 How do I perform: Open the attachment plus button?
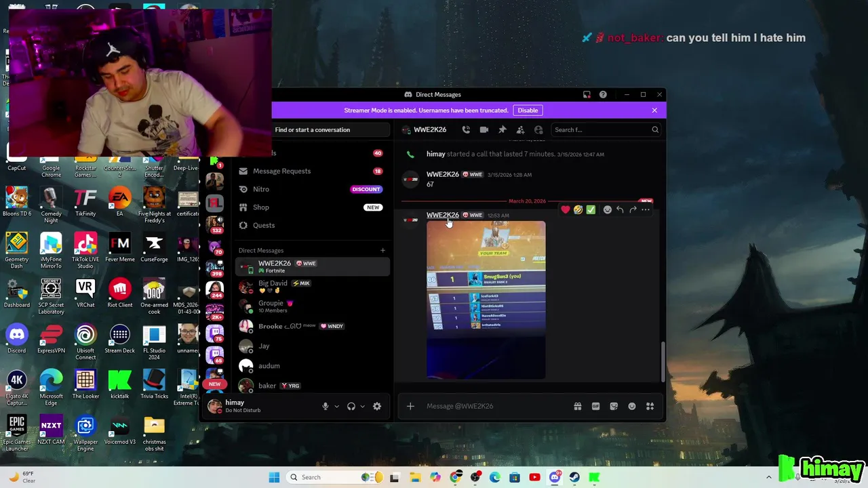410,406
